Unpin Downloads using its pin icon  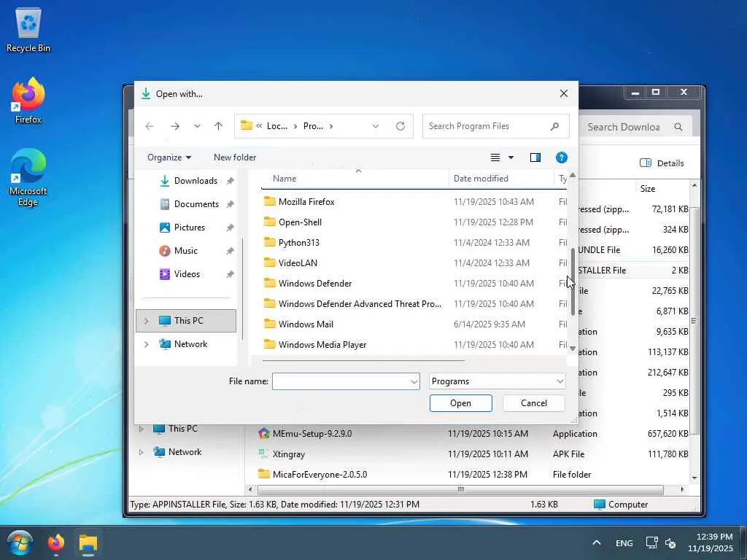click(x=230, y=181)
